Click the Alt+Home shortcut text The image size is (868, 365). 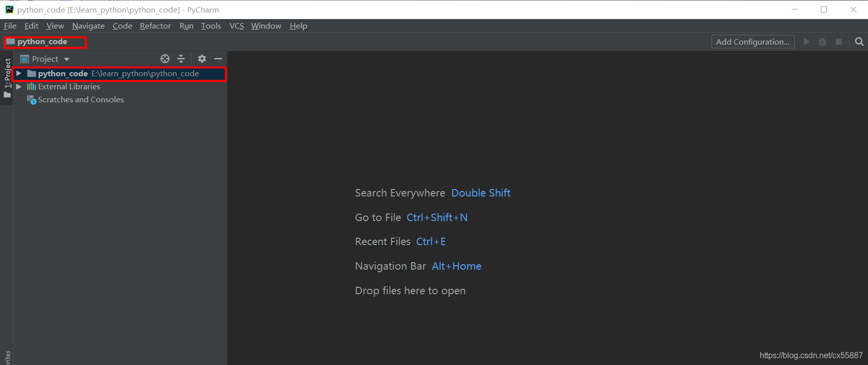(456, 266)
